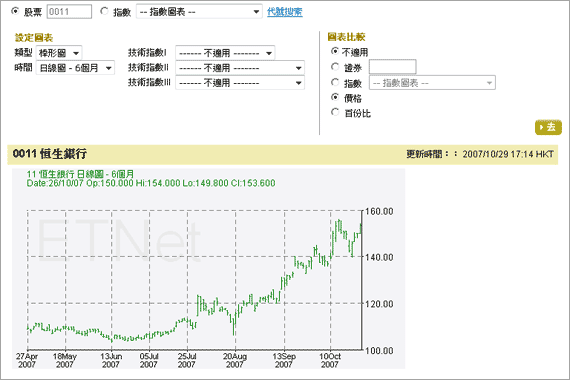Image resolution: width=570 pixels, height=380 pixels.
Task: Open the 技術指數I dropdown
Action: click(225, 53)
